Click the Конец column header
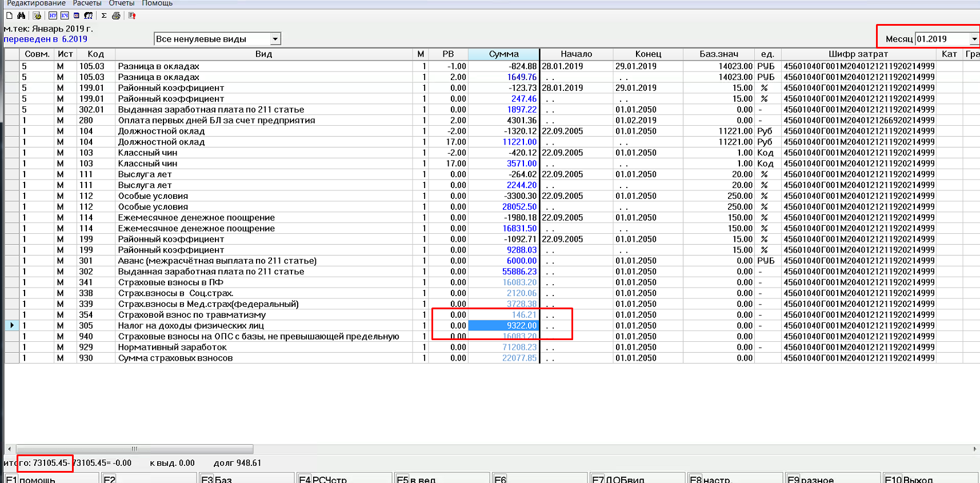Screen dimensions: 980x483 point(648,54)
